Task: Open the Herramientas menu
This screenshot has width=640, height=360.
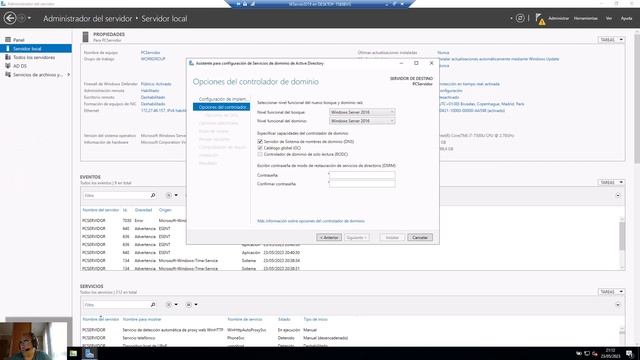Action: point(585,18)
